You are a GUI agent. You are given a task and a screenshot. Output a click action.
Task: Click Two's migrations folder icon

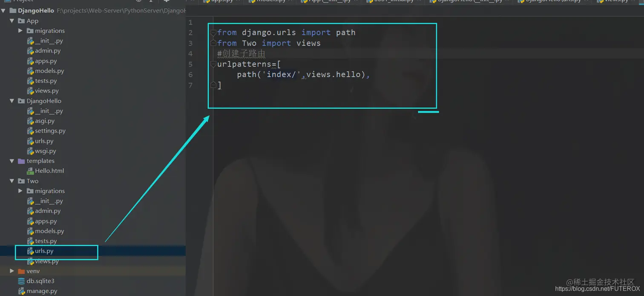click(30, 191)
